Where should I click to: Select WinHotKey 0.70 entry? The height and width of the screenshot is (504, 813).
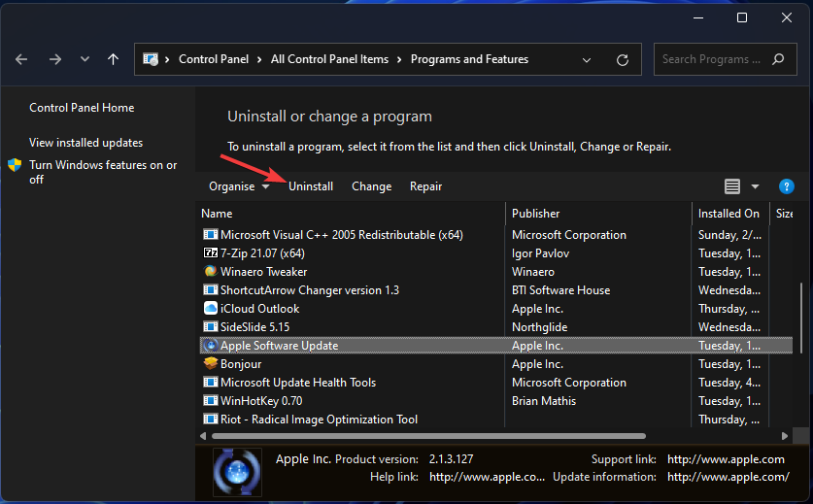261,401
